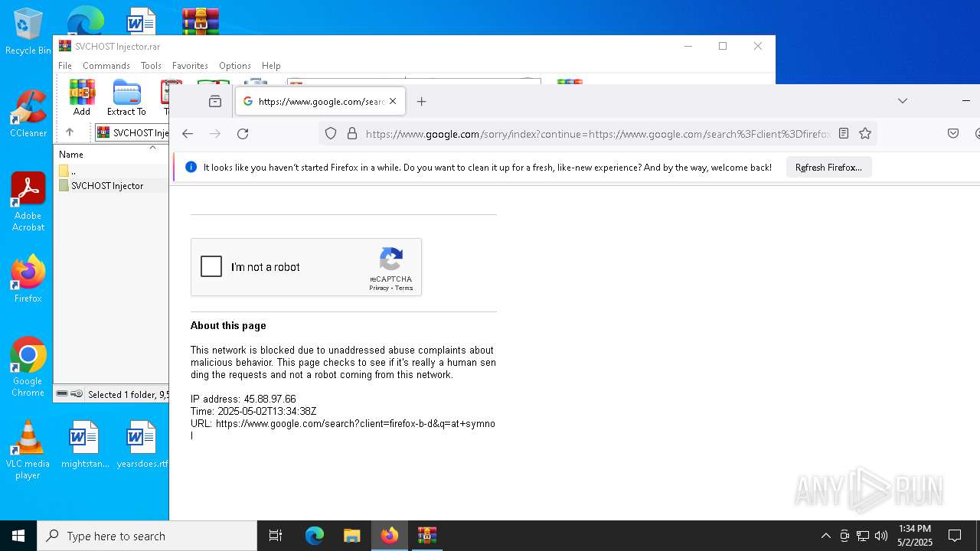Viewport: 980px width, 551px height.
Task: Open yearsdoes.rtf document on desktop
Action: tap(142, 444)
